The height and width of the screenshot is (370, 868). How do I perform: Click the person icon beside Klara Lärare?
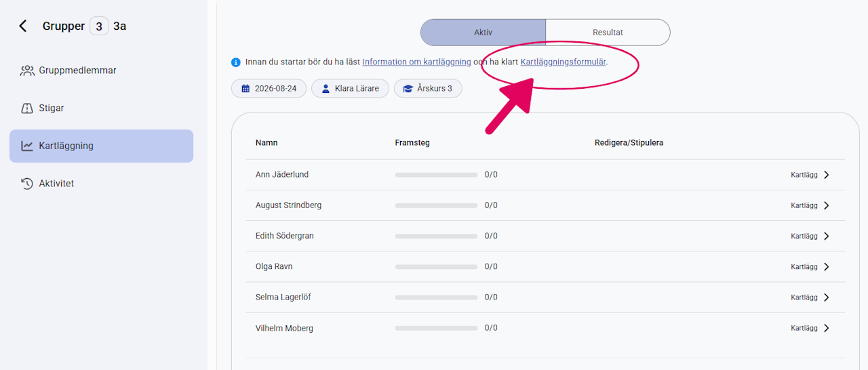tap(325, 89)
